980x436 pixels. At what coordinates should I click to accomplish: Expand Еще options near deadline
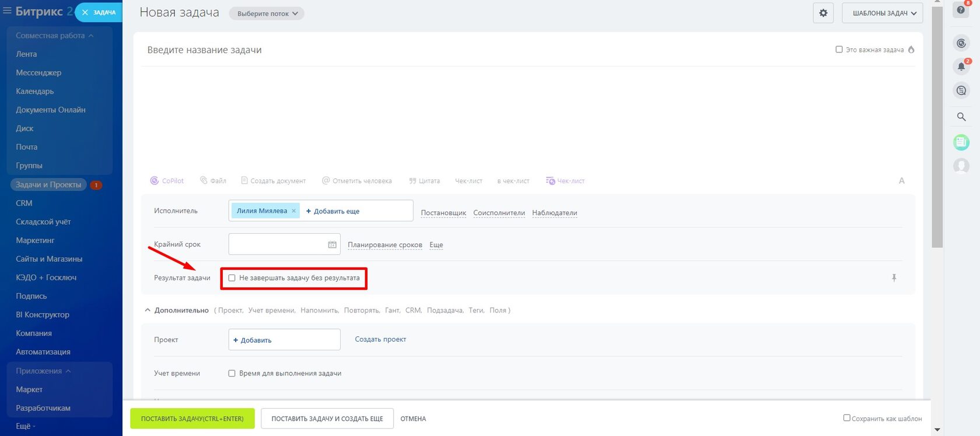(x=436, y=245)
